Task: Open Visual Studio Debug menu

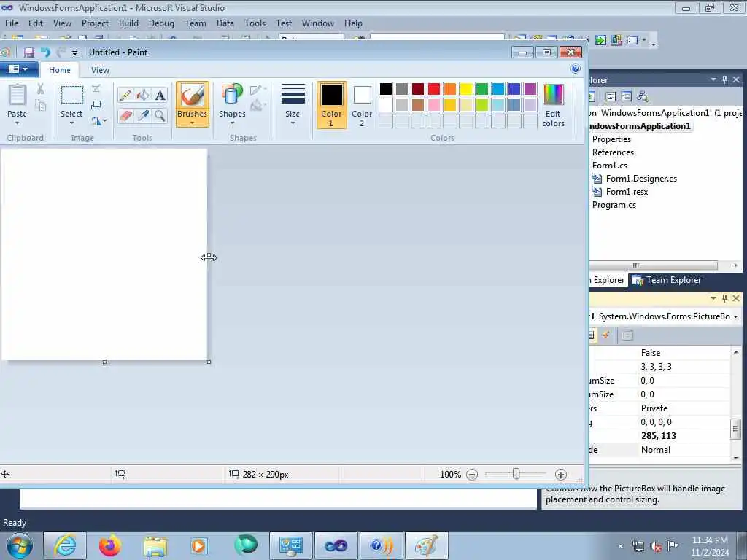Action: (x=161, y=23)
